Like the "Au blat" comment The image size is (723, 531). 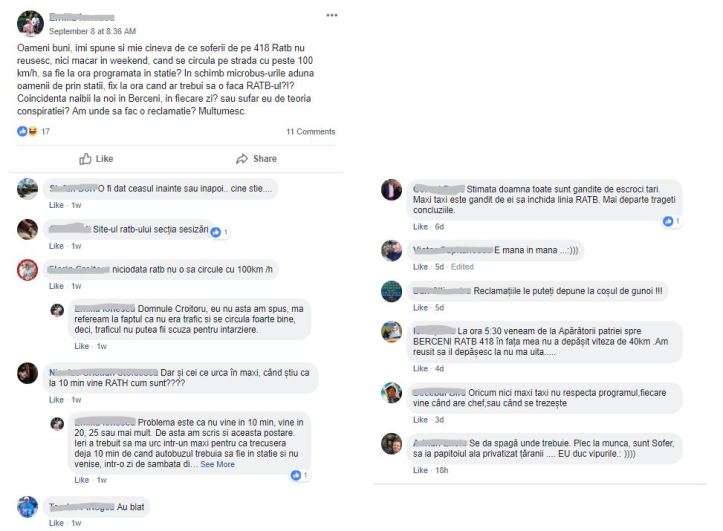point(55,523)
